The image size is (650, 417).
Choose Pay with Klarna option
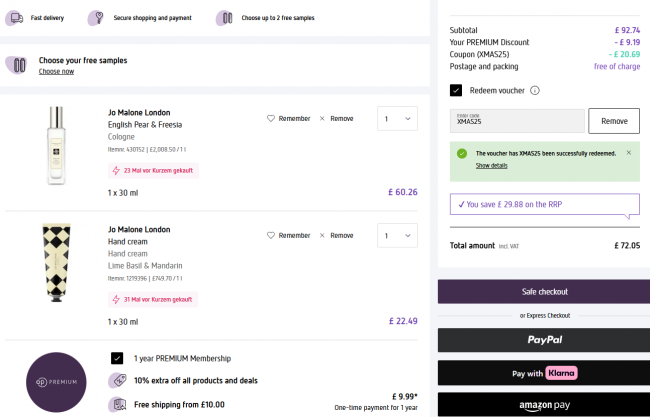pos(543,373)
